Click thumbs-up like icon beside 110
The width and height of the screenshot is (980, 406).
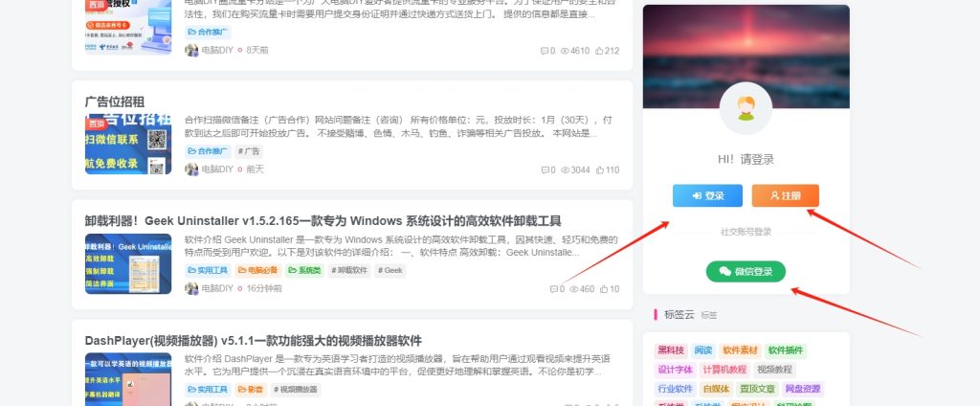click(599, 170)
